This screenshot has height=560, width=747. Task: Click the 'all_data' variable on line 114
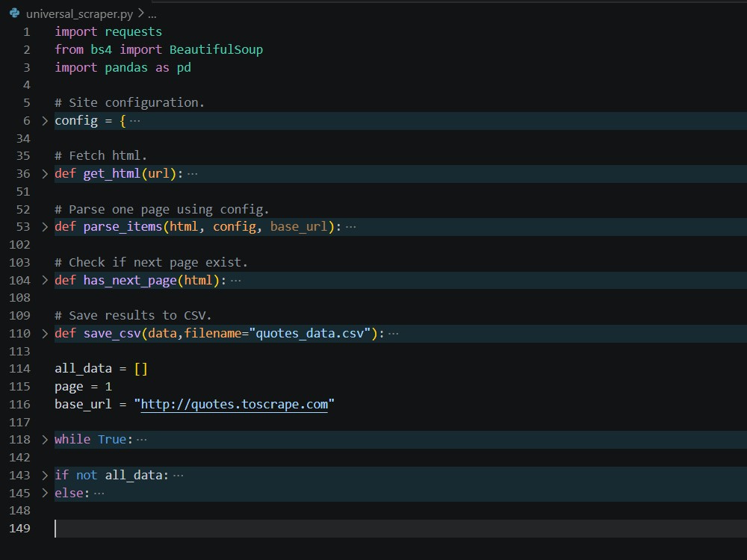(x=84, y=369)
